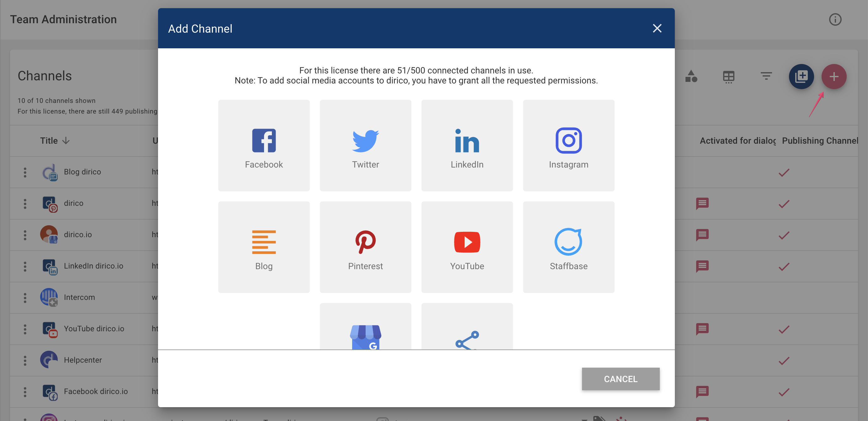Open row menu for YouTube dirico.io
Viewport: 868px width, 421px height.
click(25, 329)
